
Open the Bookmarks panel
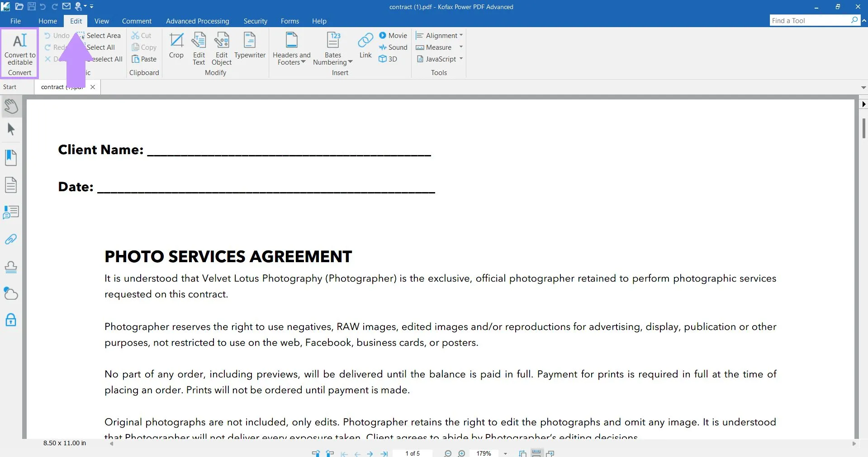(x=10, y=157)
